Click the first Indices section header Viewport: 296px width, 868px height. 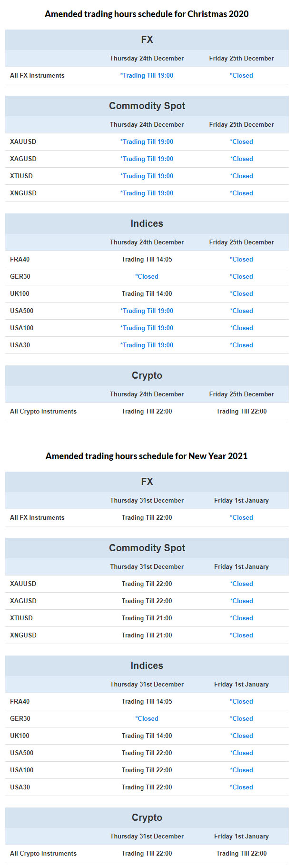147,223
